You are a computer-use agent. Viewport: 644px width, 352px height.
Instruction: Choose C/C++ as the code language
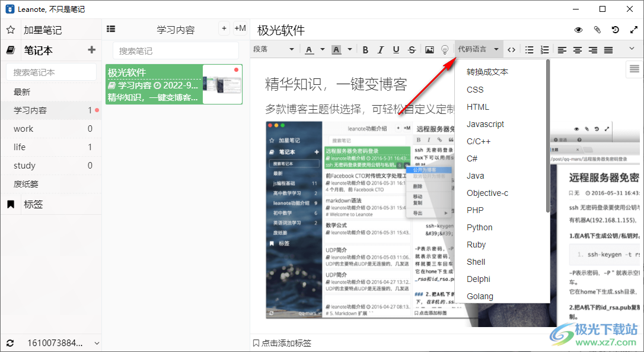coord(479,141)
